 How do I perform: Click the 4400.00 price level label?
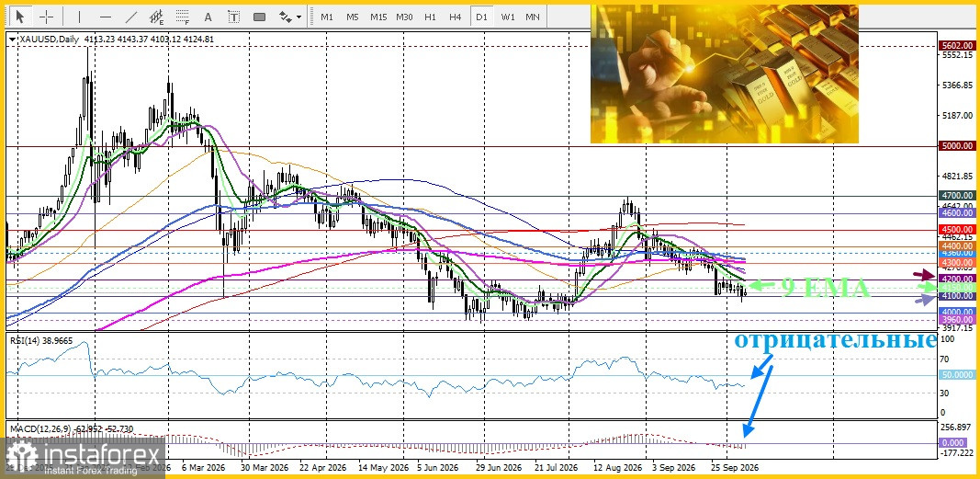click(x=957, y=246)
